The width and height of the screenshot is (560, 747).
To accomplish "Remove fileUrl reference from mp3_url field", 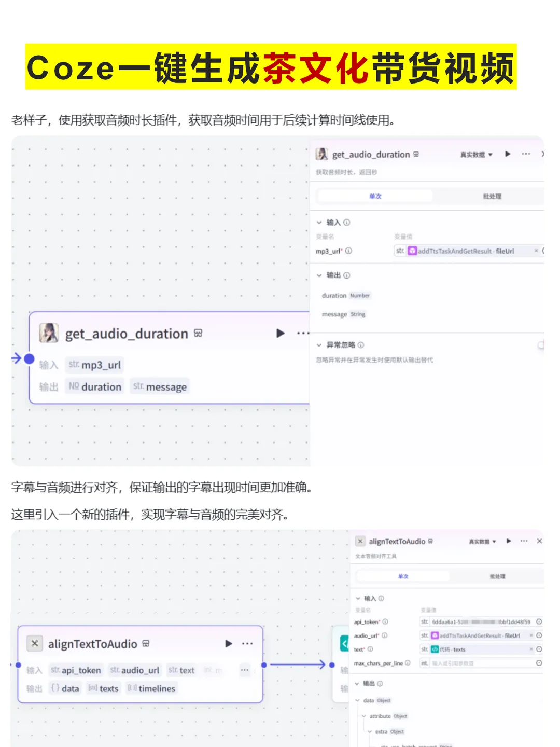I will (x=536, y=251).
